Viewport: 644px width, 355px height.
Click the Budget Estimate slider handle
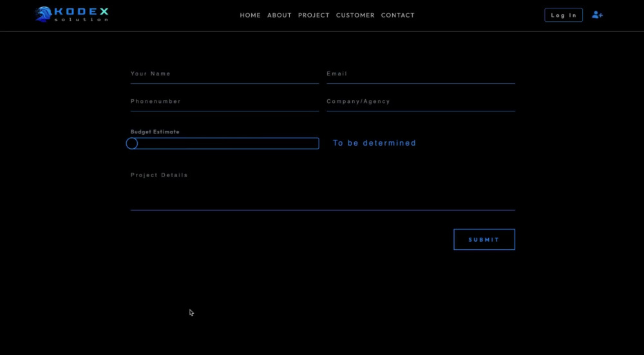pos(132,144)
